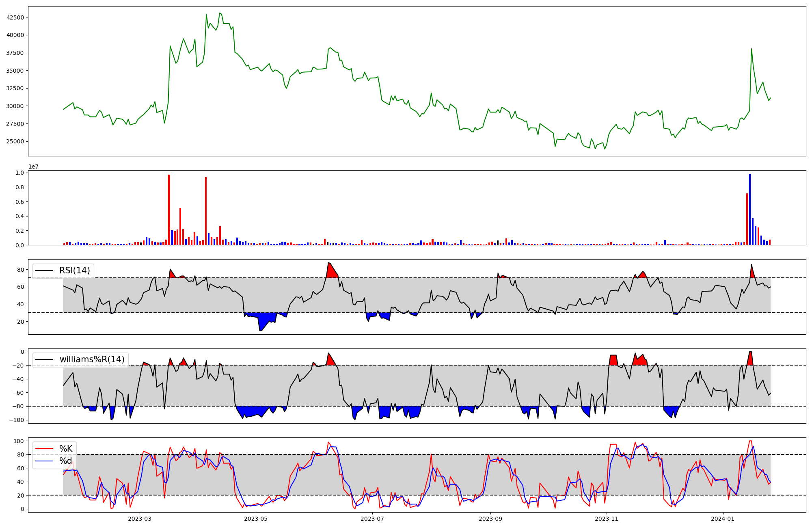Click the 2023-07 x-axis date label
This screenshot has width=812, height=528.
click(372, 519)
